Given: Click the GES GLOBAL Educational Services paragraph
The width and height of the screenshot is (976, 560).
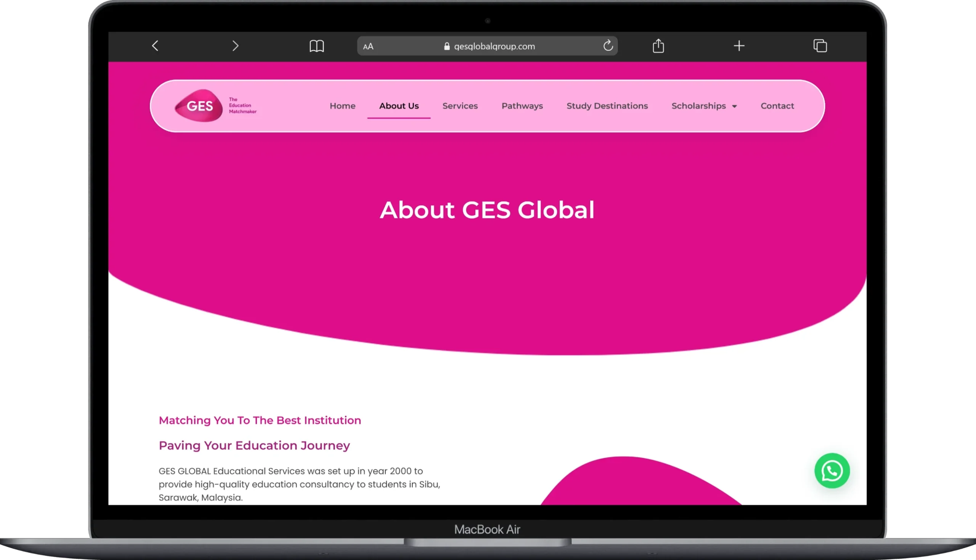Looking at the screenshot, I should pyautogui.click(x=299, y=484).
